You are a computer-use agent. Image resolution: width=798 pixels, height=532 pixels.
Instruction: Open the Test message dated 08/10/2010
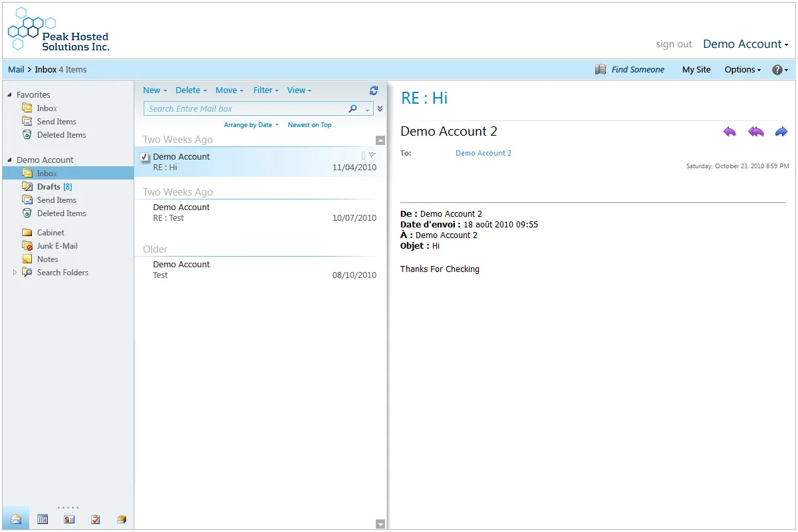click(260, 269)
